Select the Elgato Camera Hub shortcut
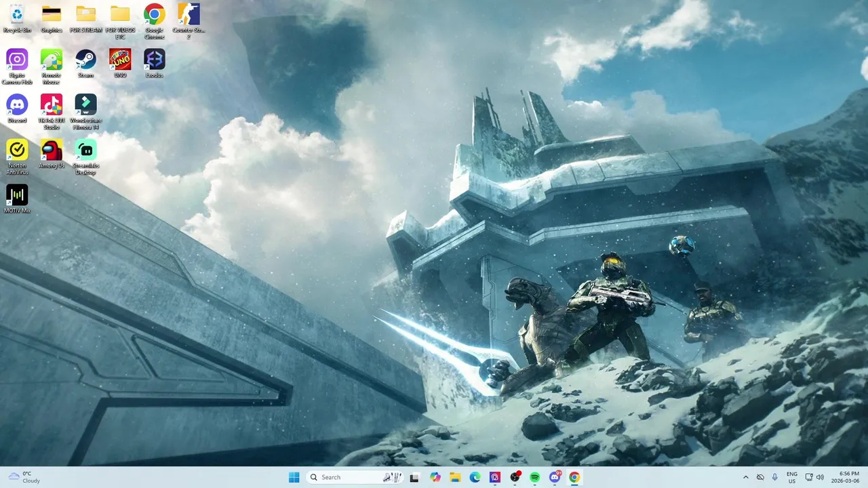Screen dimensions: 868x488 [17, 66]
